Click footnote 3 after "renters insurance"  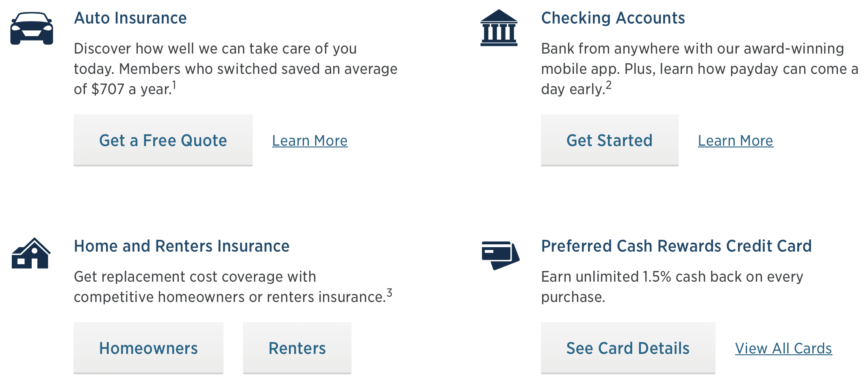point(389,293)
